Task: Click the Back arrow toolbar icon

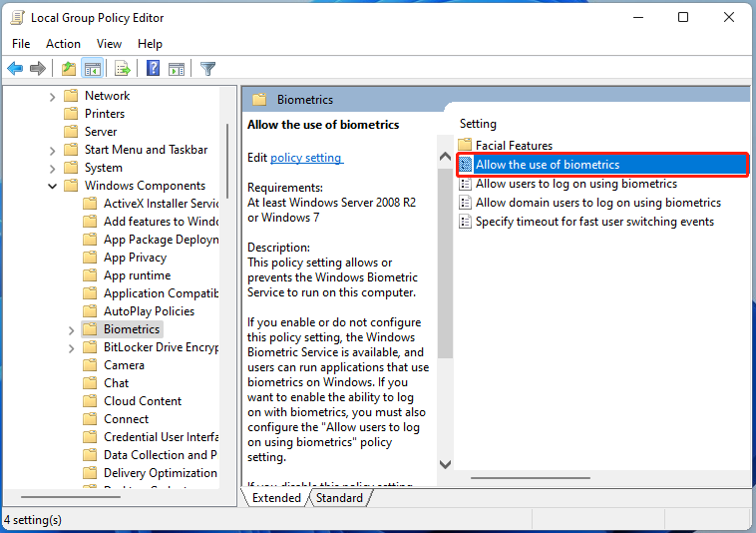Action: [15, 69]
